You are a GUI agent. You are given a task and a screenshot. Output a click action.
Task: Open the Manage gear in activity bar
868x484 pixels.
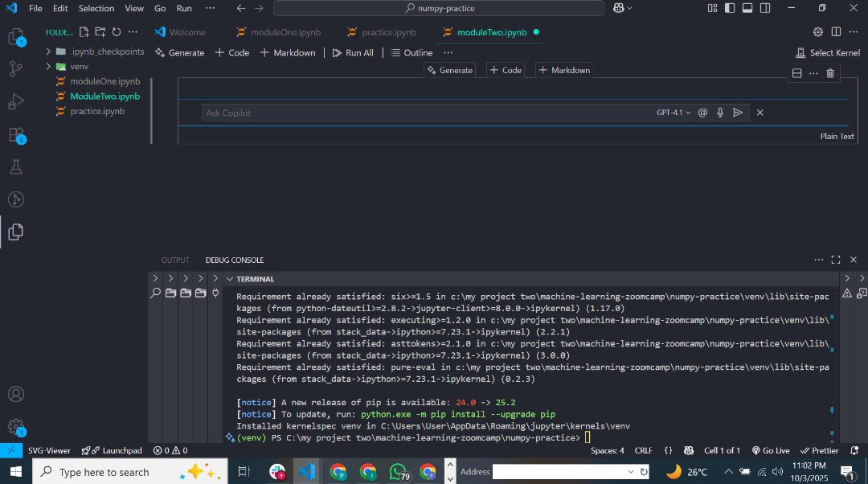(x=15, y=426)
